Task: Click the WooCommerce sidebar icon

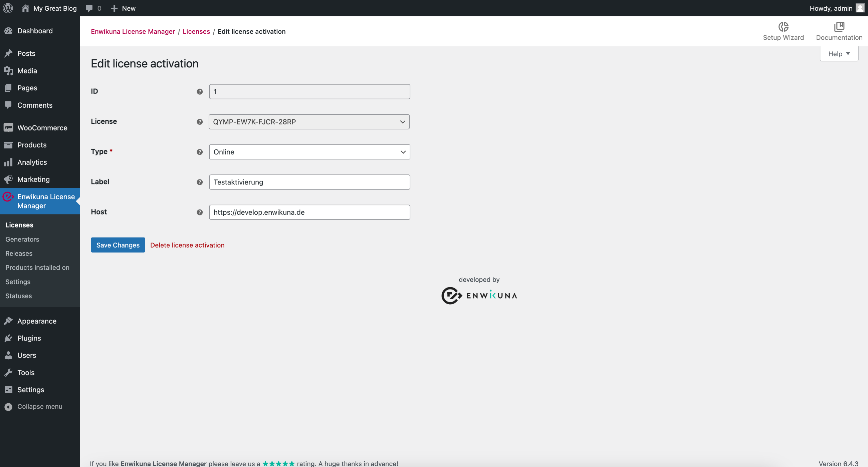Action: pos(8,128)
